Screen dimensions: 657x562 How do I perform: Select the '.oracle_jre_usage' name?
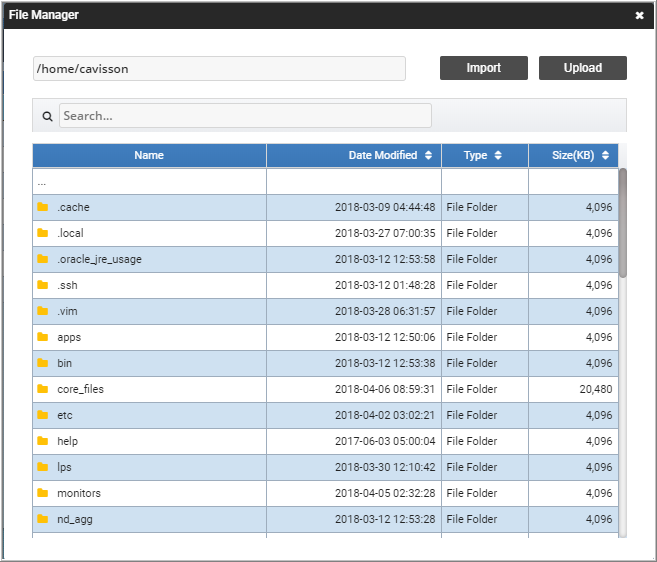point(99,259)
